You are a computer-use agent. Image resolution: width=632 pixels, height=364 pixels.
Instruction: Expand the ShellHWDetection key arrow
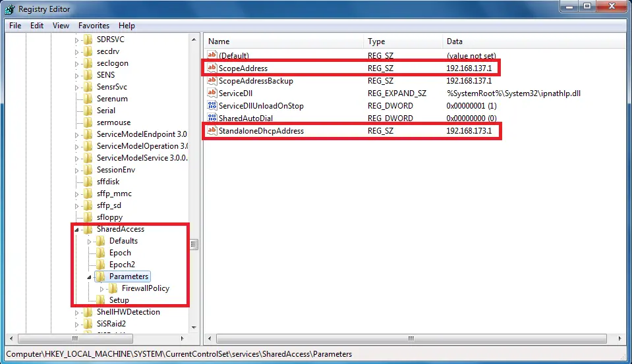click(76, 313)
